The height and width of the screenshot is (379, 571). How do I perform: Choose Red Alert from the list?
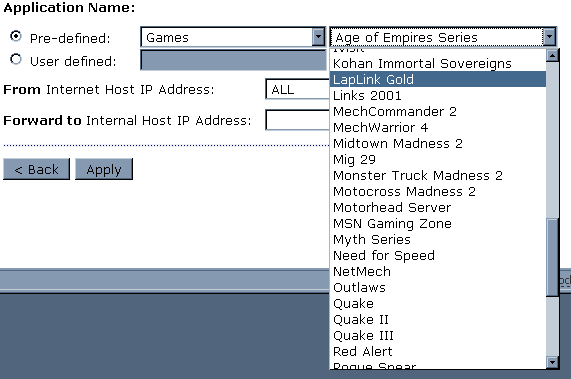pyautogui.click(x=437, y=352)
